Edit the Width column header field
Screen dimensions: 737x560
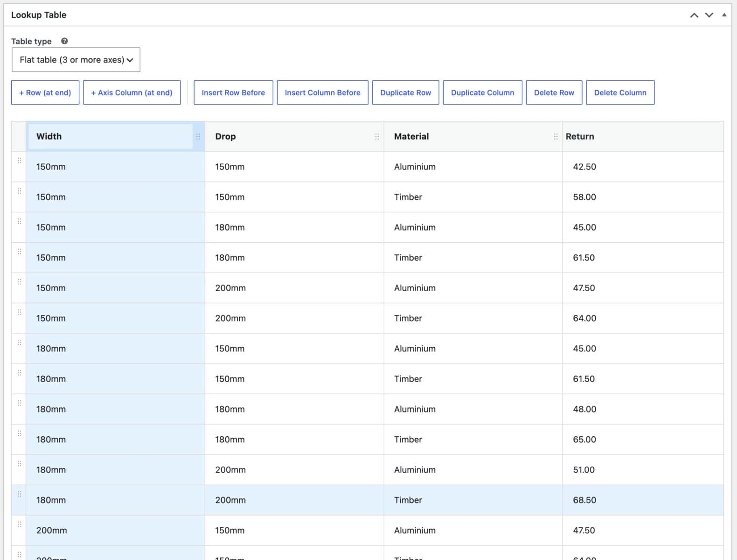111,136
